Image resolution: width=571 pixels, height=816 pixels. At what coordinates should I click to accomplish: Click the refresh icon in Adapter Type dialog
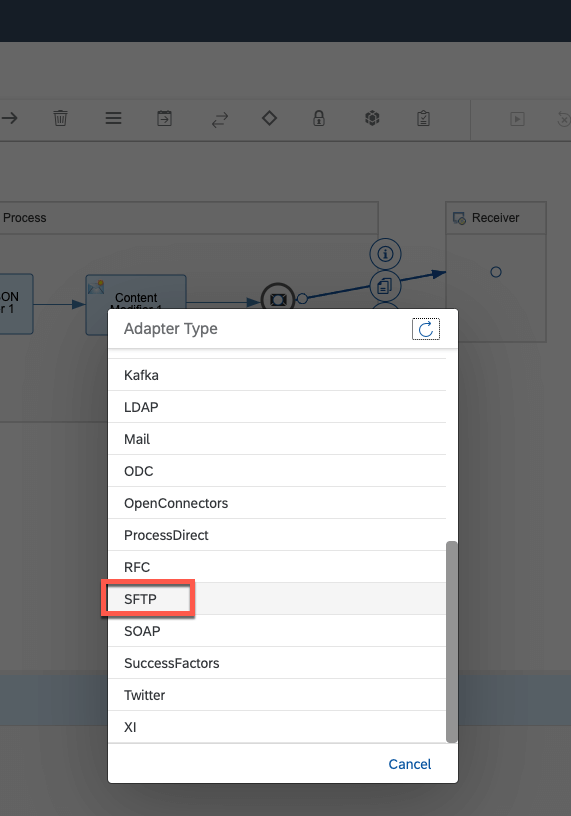pyautogui.click(x=426, y=329)
